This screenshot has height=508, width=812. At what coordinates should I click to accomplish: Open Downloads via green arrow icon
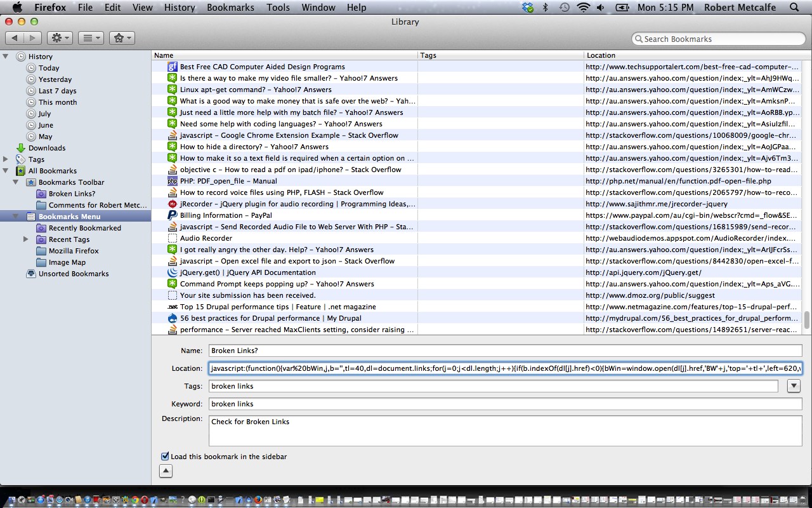21,148
